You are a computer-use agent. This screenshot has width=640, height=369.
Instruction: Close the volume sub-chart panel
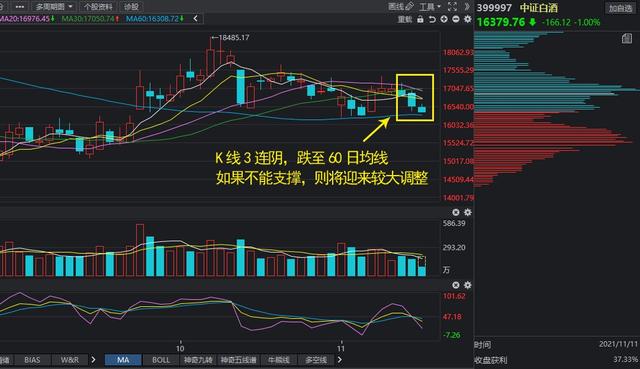(456, 212)
